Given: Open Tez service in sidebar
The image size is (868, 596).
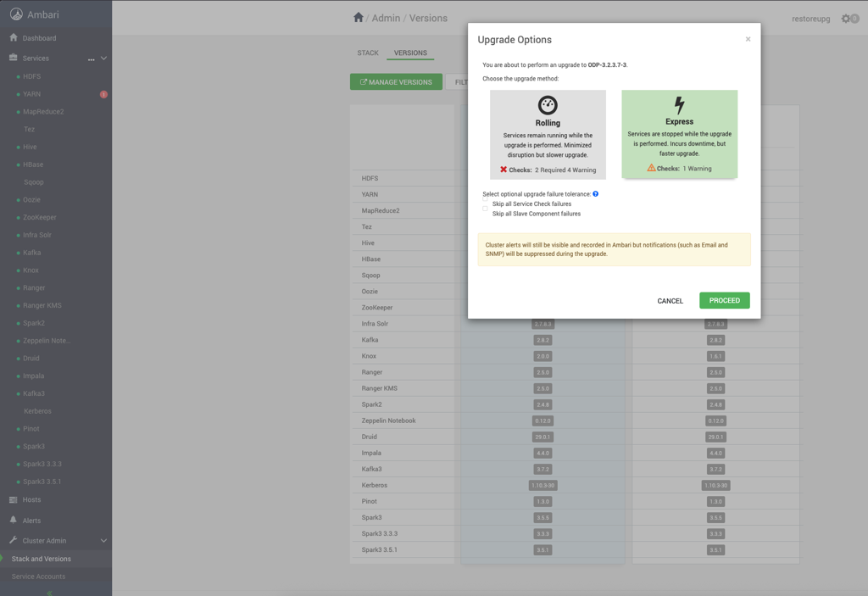Looking at the screenshot, I should 29,129.
